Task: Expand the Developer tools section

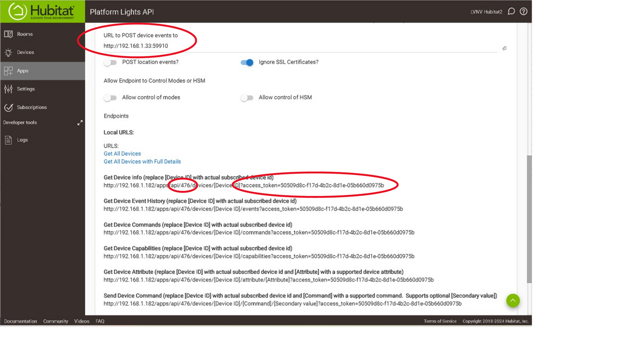Action: click(80, 123)
